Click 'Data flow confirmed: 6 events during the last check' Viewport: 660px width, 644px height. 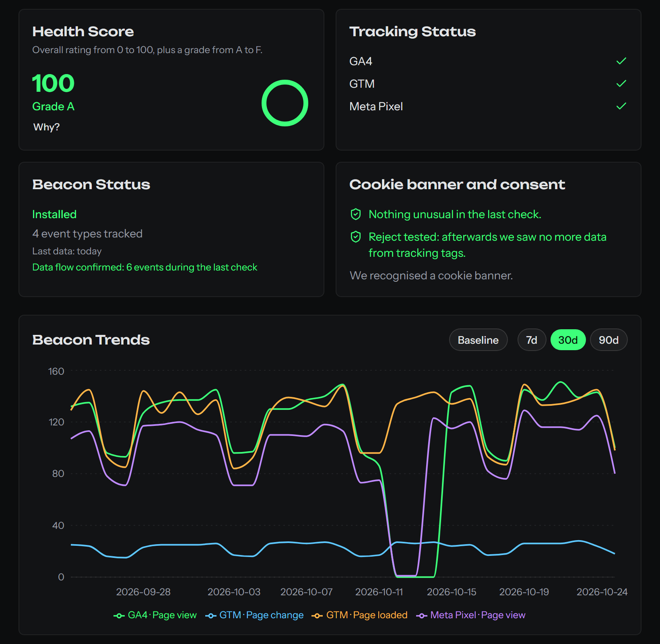(x=144, y=267)
